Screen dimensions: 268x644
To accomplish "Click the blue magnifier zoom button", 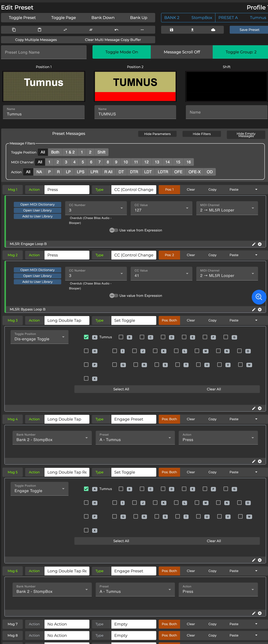I will tap(259, 297).
